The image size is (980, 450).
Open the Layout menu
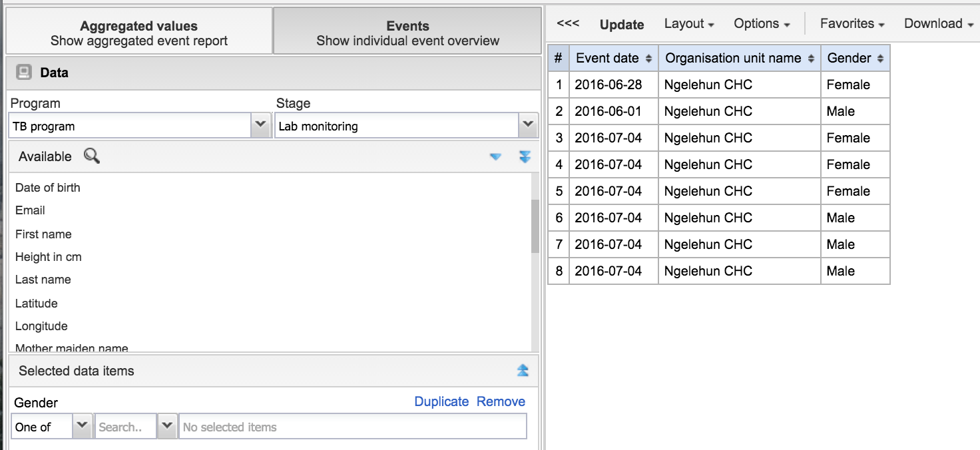coord(688,24)
